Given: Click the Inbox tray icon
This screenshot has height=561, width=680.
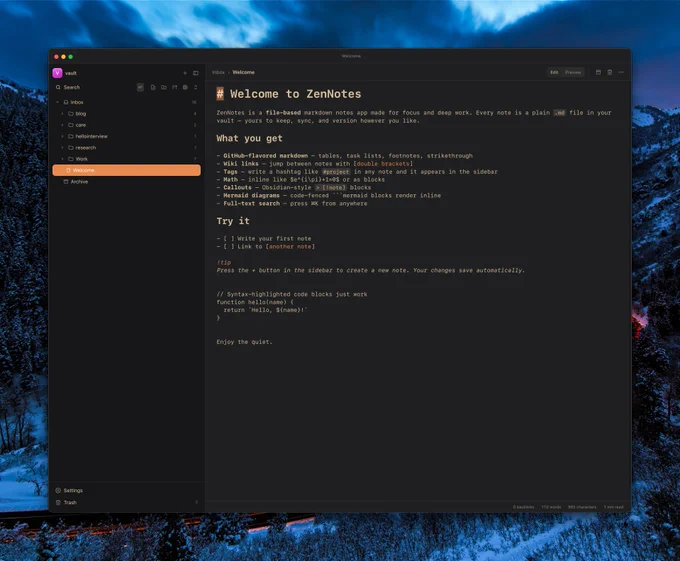Looking at the screenshot, I should point(66,102).
